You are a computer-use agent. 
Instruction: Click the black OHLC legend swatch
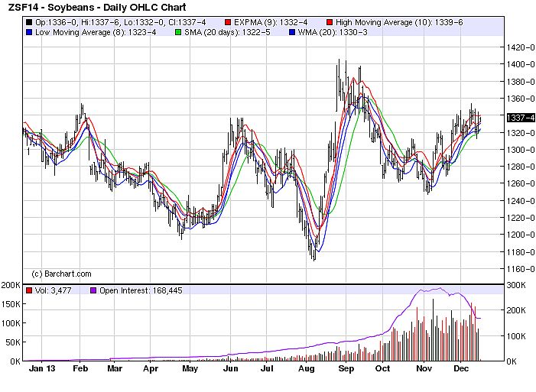28,23
